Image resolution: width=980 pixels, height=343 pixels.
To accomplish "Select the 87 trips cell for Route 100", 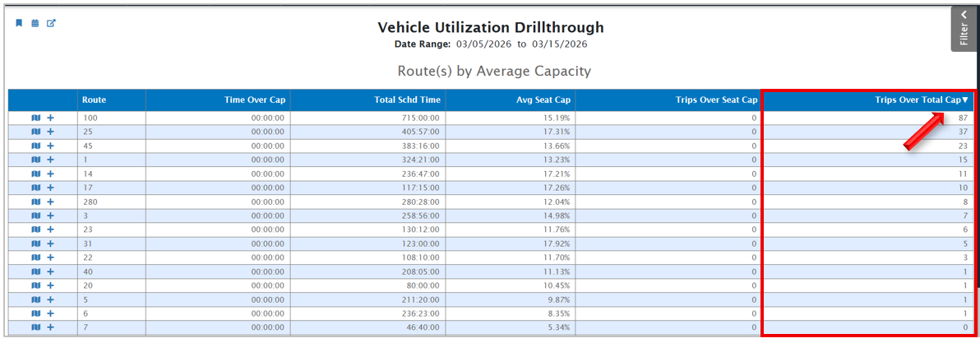I will [963, 118].
